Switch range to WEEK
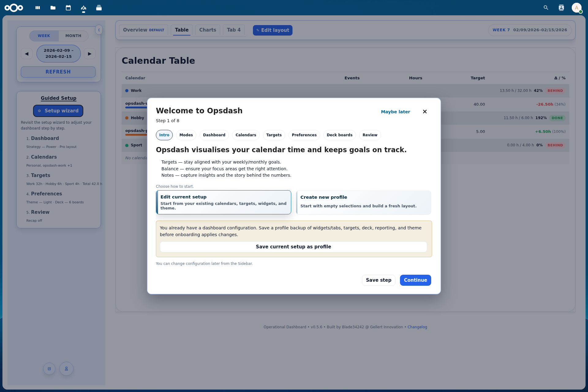The height and width of the screenshot is (392, 588). point(44,36)
